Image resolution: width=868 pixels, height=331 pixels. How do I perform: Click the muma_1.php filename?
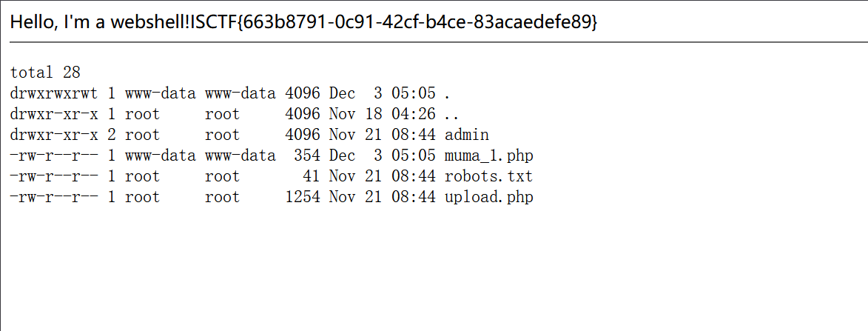click(488, 156)
